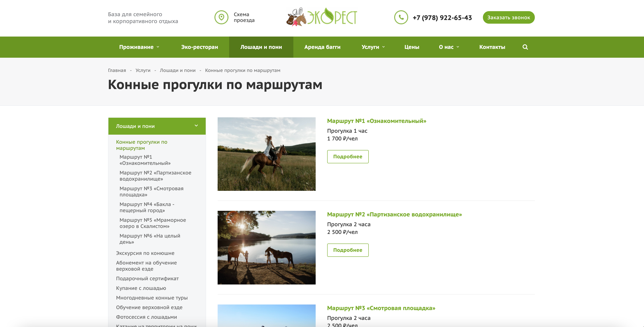Image resolution: width=644 pixels, height=327 pixels.
Task: Go to Цены page
Action: click(412, 47)
